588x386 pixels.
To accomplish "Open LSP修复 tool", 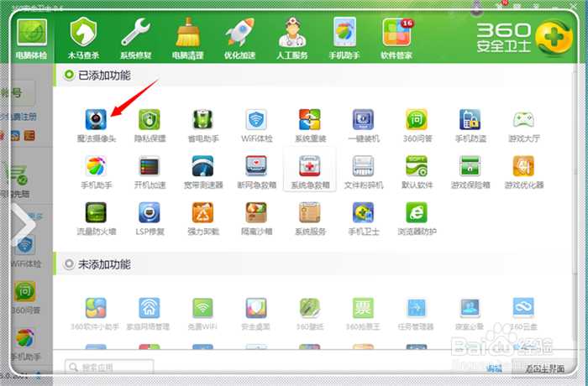I will tap(150, 218).
